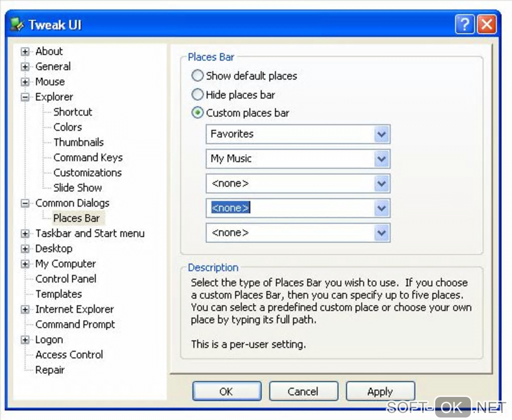
Task: Expand the Taskbar and Start menu node
Action: [x=25, y=234]
